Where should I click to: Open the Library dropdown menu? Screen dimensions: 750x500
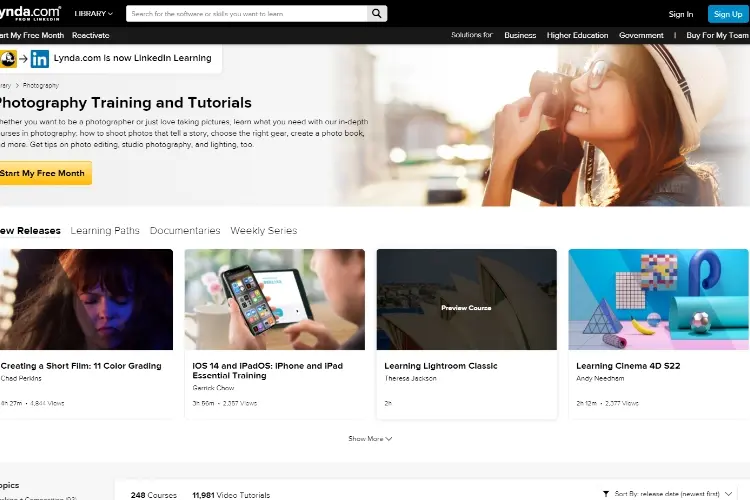coord(94,13)
